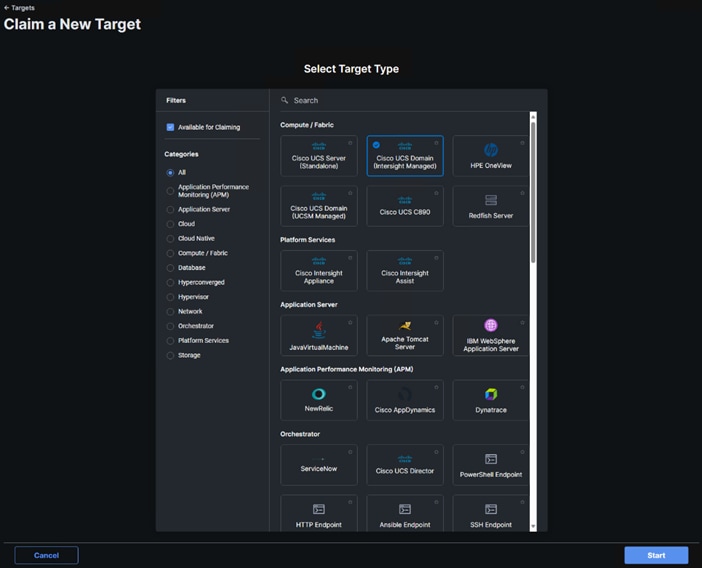
Task: Focus the Search input field
Action: 407,100
